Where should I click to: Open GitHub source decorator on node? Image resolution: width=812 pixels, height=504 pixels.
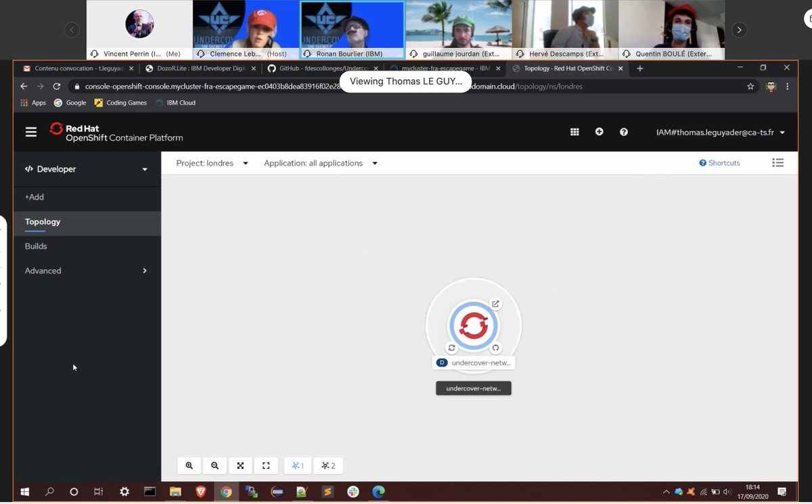tap(495, 348)
